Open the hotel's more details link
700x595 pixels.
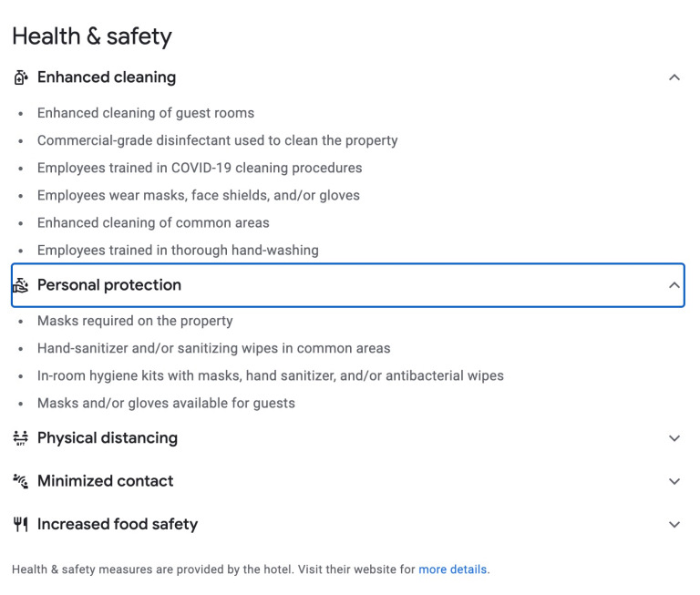tap(453, 569)
